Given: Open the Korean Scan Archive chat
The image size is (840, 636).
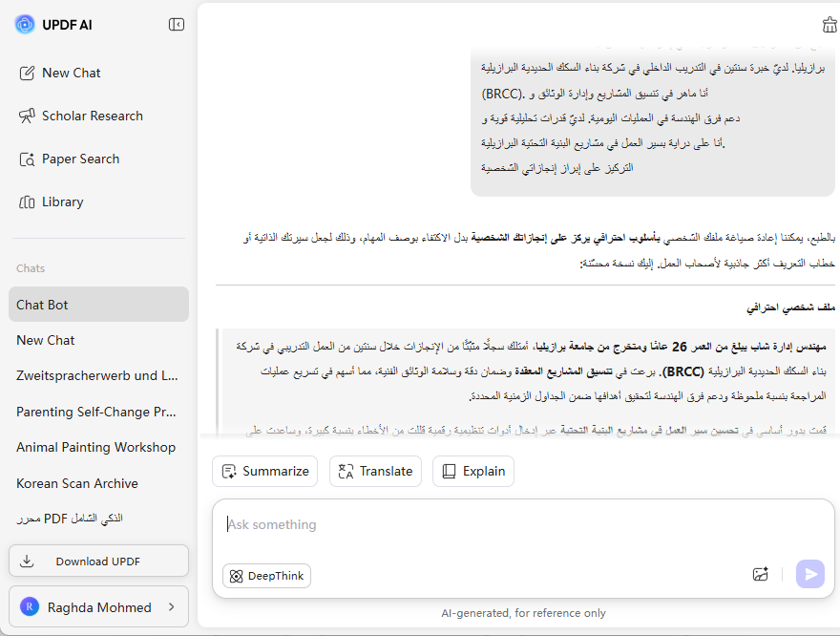Looking at the screenshot, I should pos(98,483).
